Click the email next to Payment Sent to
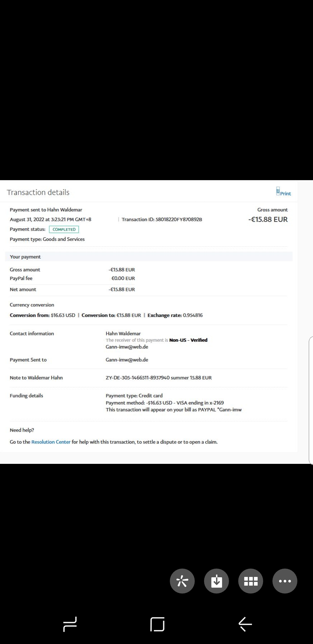The height and width of the screenshot is (644, 313). (x=127, y=360)
